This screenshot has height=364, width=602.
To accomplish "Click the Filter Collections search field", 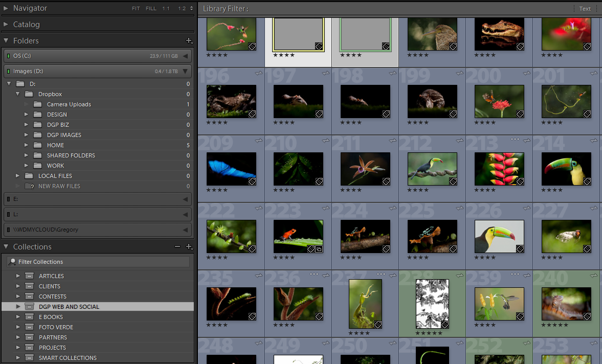I will [x=98, y=262].
